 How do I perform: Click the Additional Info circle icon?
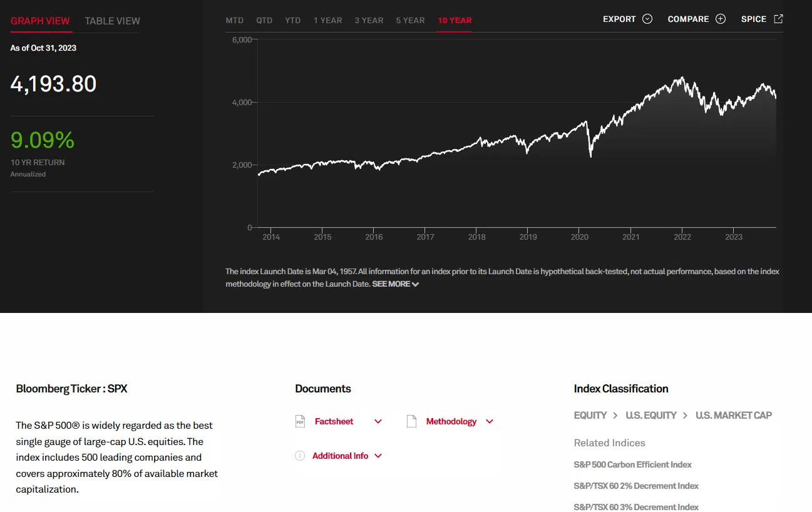tap(300, 456)
